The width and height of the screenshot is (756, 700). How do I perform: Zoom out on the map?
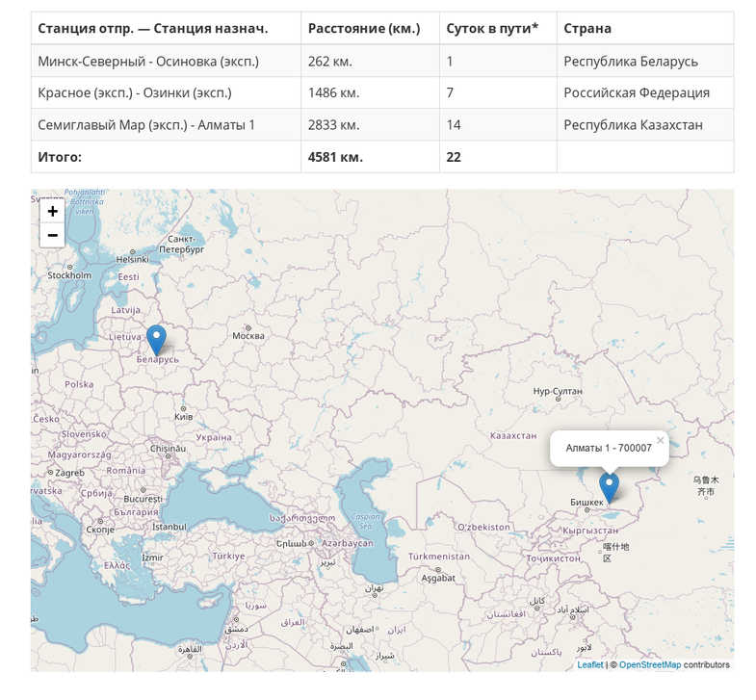coord(52,235)
